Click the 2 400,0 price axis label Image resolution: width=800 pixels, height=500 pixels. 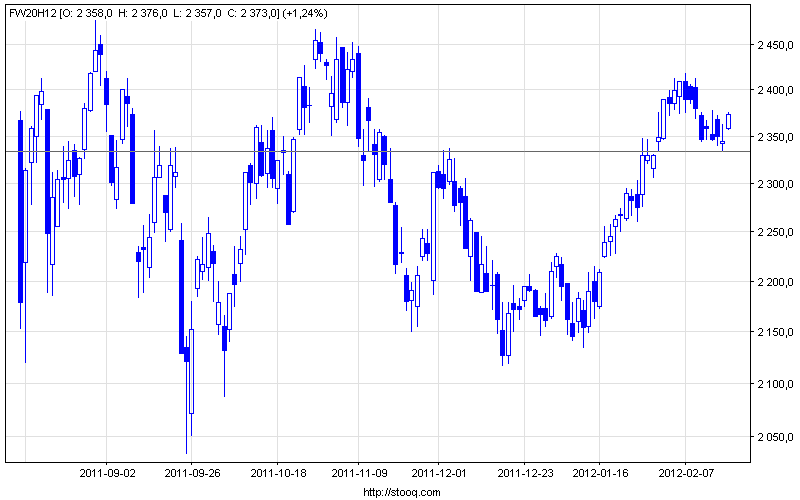[775, 90]
